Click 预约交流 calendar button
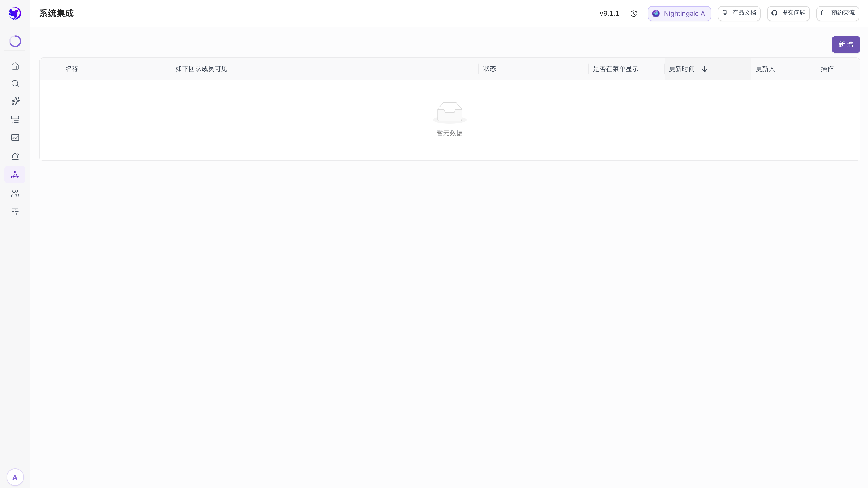868x488 pixels. click(838, 14)
